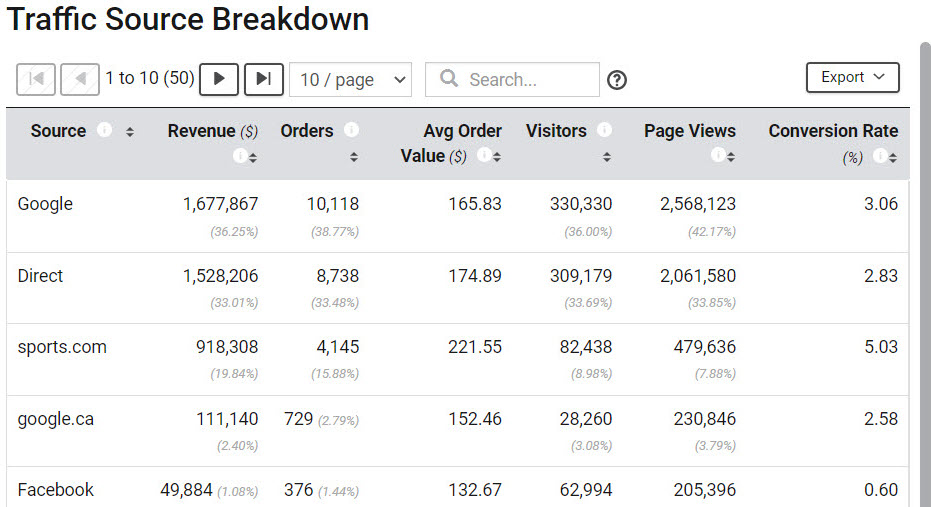Advance to the next page of results
The width and height of the screenshot is (931, 507).
(x=219, y=79)
